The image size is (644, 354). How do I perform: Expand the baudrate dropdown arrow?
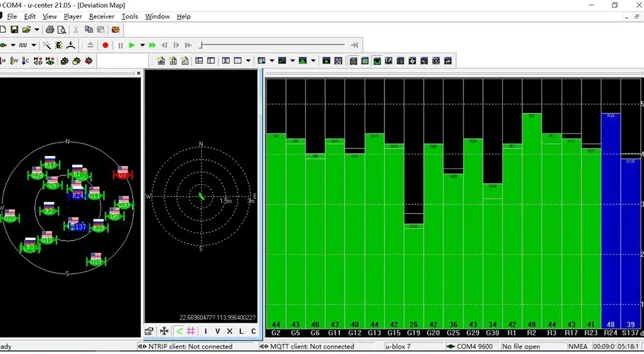click(33, 45)
